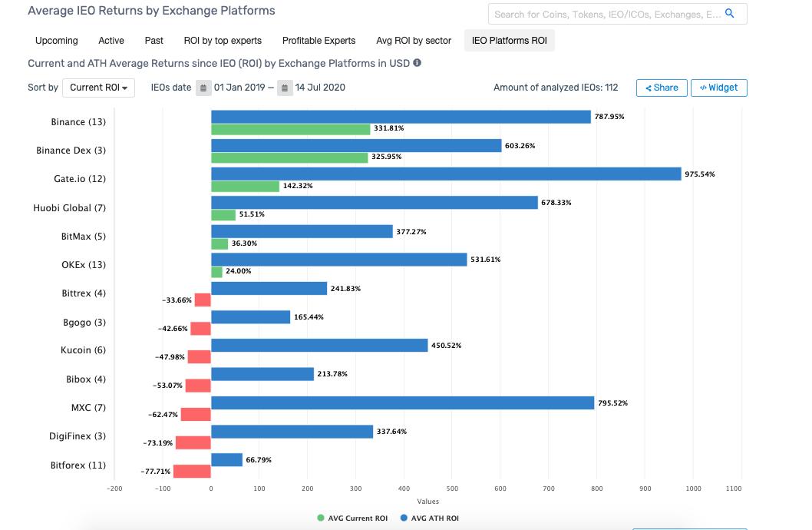
Task: Switch to Avg ROI by sector tab
Action: pyautogui.click(x=414, y=41)
